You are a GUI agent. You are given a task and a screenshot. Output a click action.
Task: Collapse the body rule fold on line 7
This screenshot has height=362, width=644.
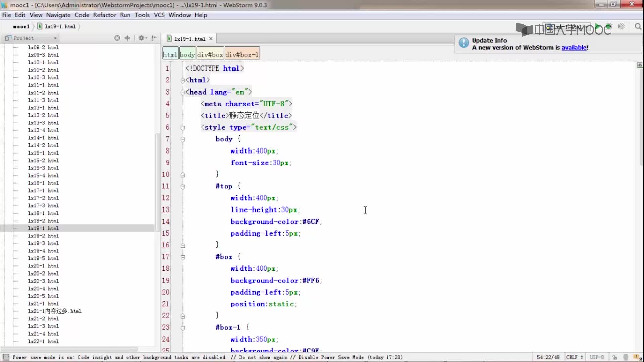tap(183, 139)
